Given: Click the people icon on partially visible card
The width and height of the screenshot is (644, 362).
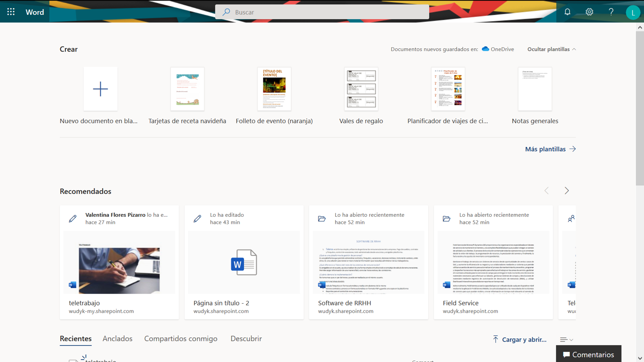Looking at the screenshot, I should pos(571,219).
